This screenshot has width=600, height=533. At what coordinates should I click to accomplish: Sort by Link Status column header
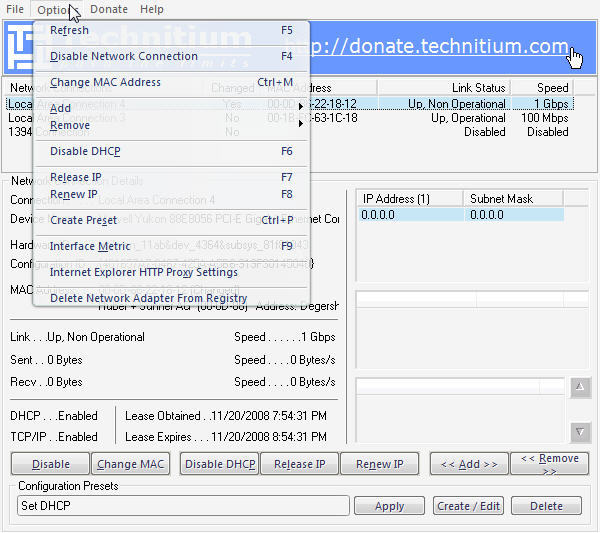point(444,88)
